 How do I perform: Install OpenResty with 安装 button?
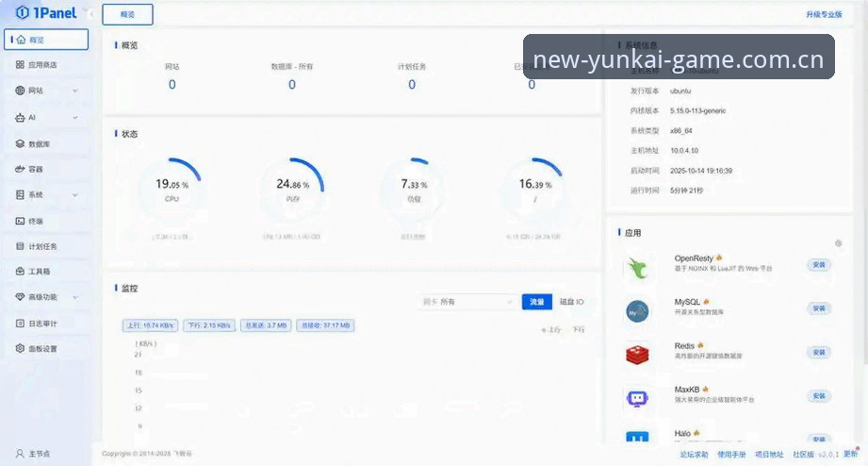(819, 265)
